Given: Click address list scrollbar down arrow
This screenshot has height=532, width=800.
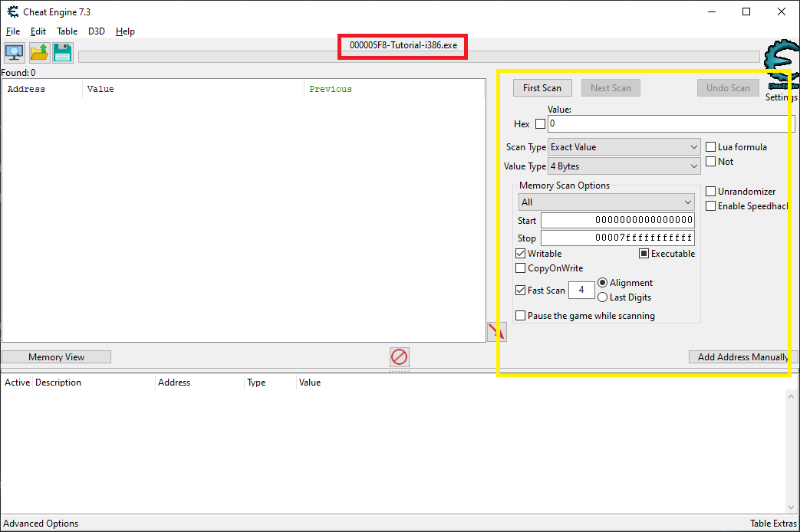Looking at the screenshot, I should pos(791,507).
